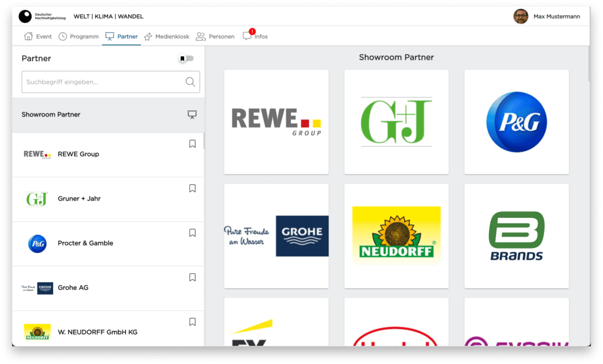This screenshot has width=603, height=364.
Task: Bookmark the REWE Group entry
Action: pos(192,143)
